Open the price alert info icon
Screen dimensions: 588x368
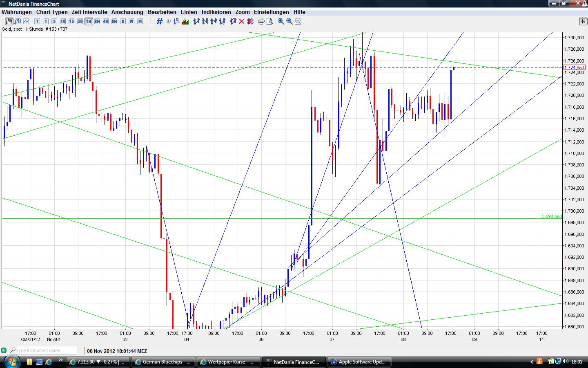pos(167,21)
